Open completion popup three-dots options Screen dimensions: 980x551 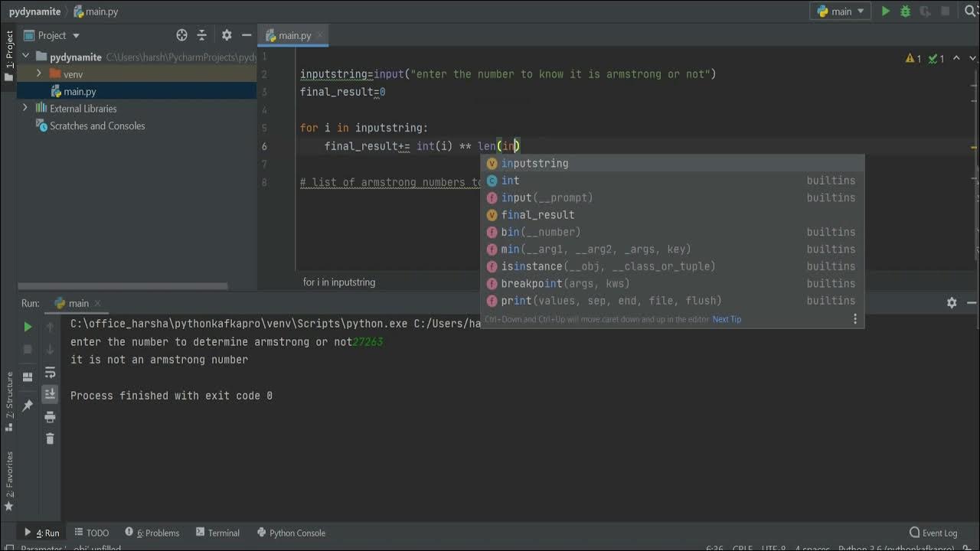click(855, 319)
